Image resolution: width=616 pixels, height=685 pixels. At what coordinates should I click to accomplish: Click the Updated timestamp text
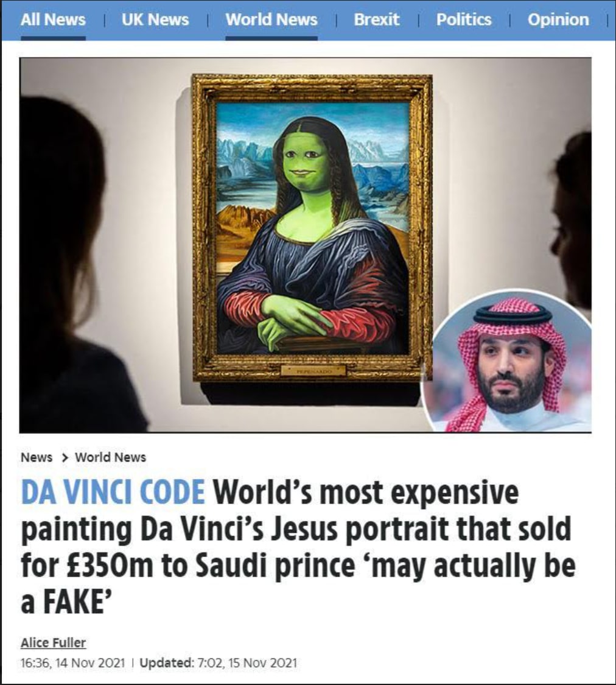(x=219, y=662)
